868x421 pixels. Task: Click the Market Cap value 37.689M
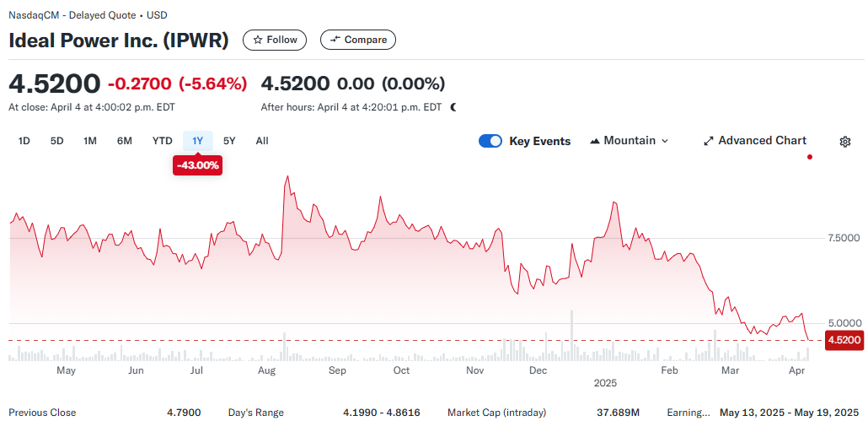click(619, 413)
